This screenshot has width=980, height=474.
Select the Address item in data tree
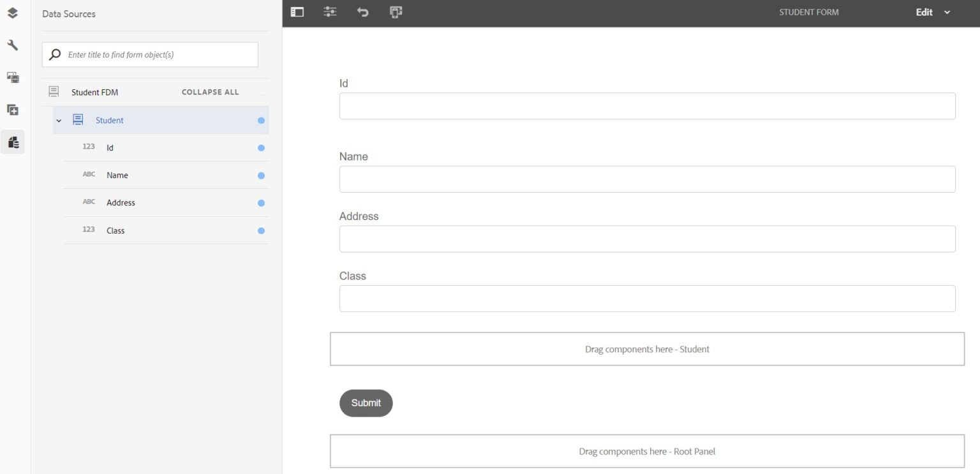[x=121, y=203]
